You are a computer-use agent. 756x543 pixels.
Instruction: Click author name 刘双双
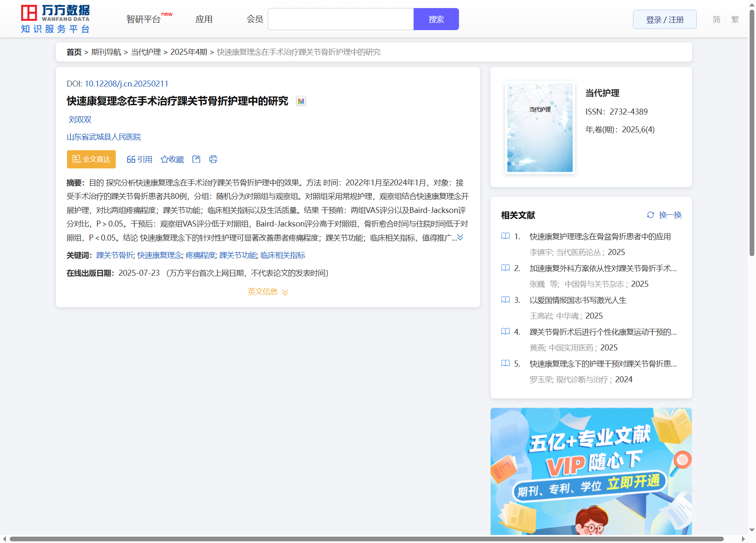click(80, 120)
